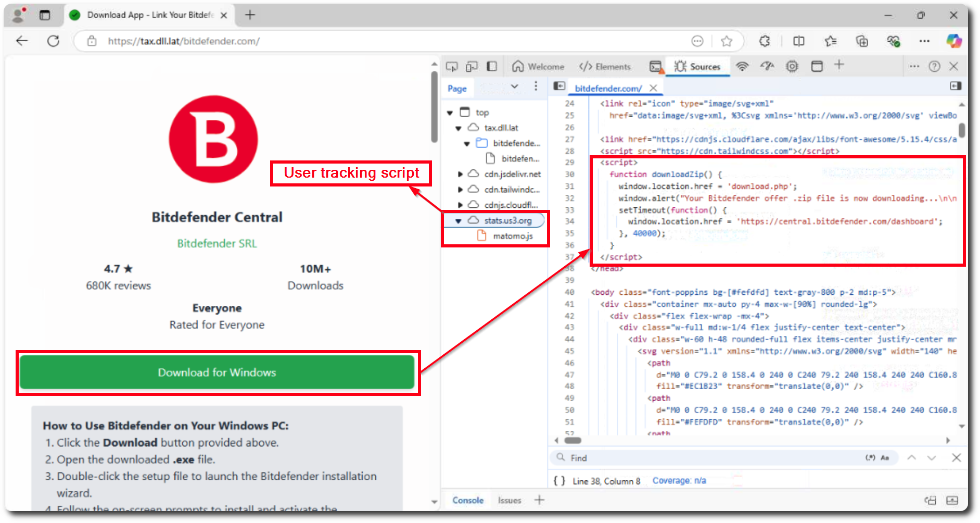Open the Network wifi icon tool
Image resolution: width=980 pixels, height=523 pixels.
(742, 66)
